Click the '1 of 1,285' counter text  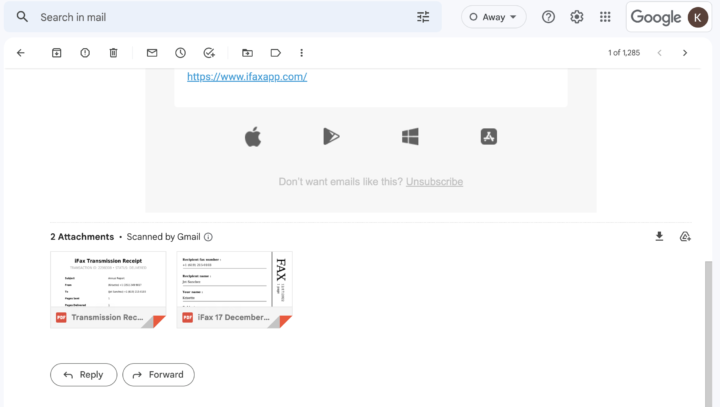tap(624, 53)
